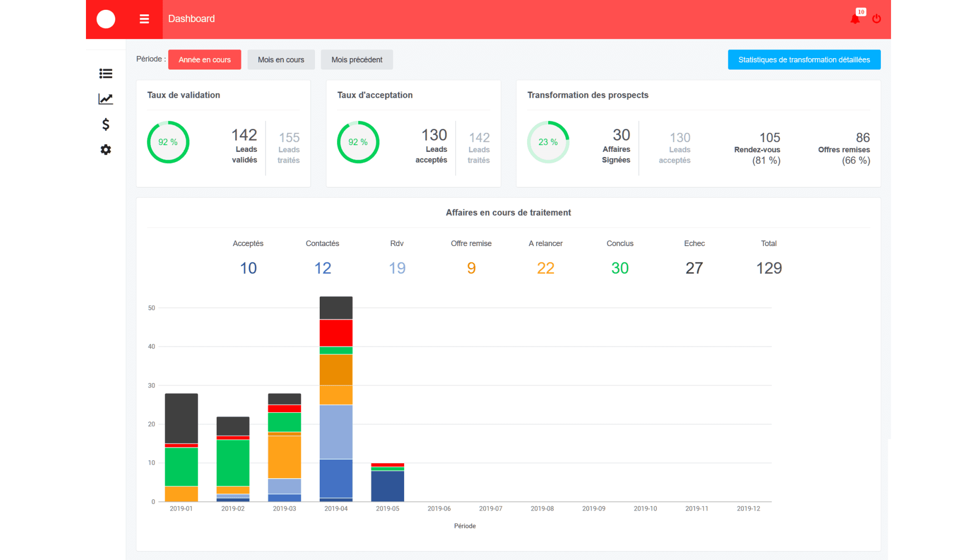Click the 155 Leads traités value
Viewport: 977px width, 560px height.
[x=289, y=137]
